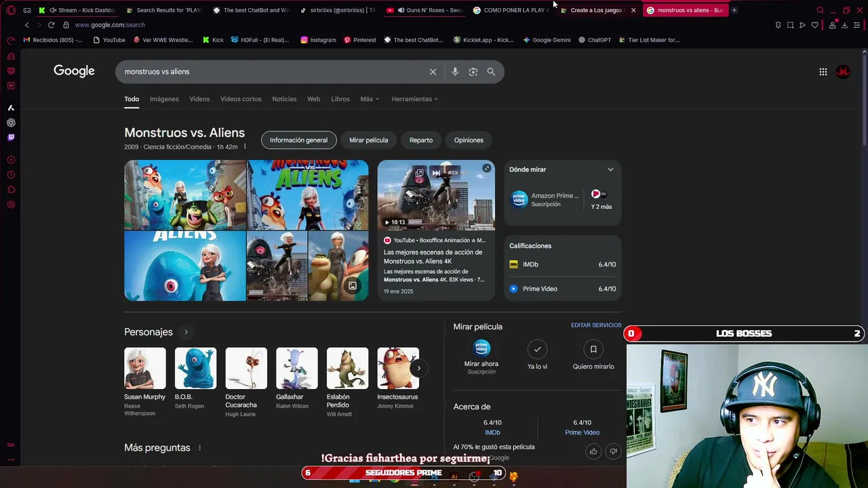Screen dimensions: 868x488
Task: Switch to the Videos cortos tab
Action: 241,99
